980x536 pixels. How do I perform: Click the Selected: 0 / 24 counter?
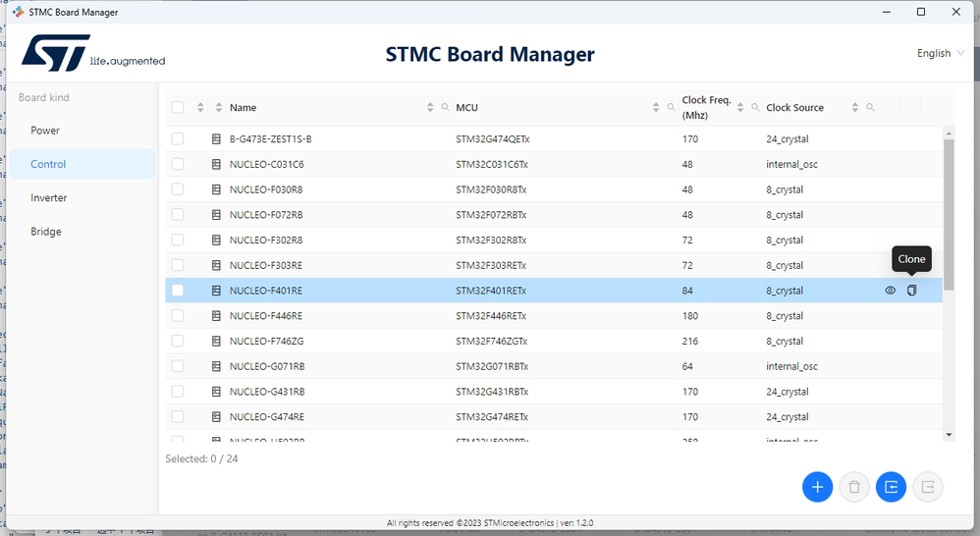coord(201,458)
